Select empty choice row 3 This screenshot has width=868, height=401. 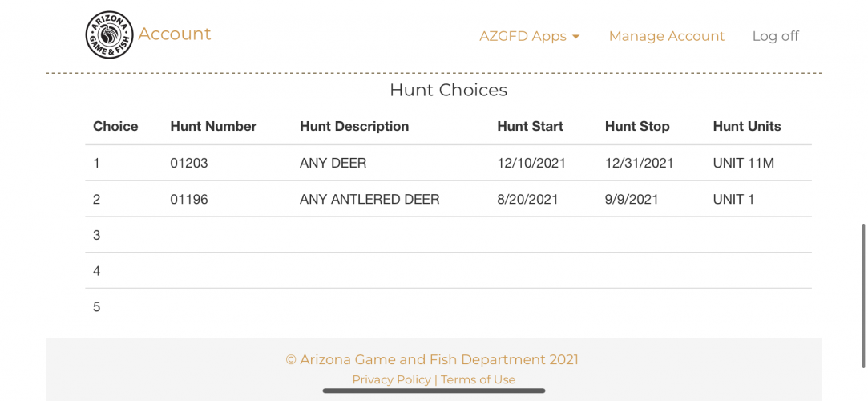(448, 235)
